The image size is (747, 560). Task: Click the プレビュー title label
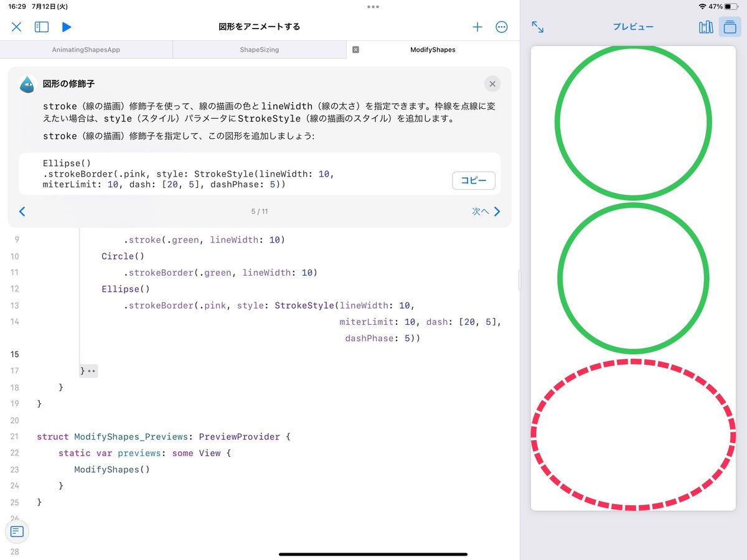[x=633, y=27]
